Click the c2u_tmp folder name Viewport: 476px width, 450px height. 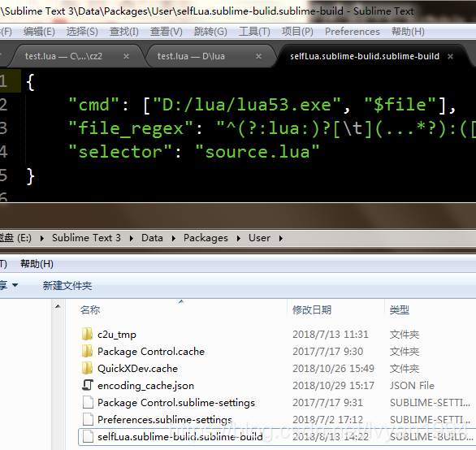pyautogui.click(x=117, y=335)
